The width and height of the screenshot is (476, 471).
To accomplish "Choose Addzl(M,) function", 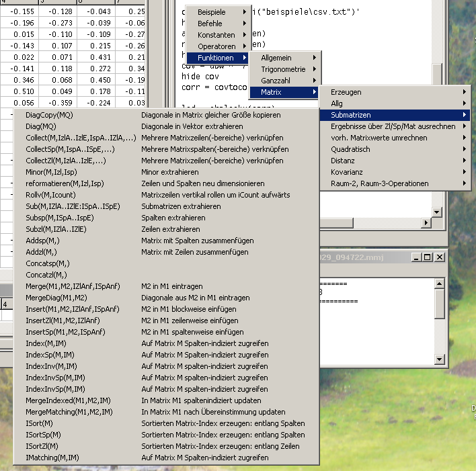I will coord(166,252).
